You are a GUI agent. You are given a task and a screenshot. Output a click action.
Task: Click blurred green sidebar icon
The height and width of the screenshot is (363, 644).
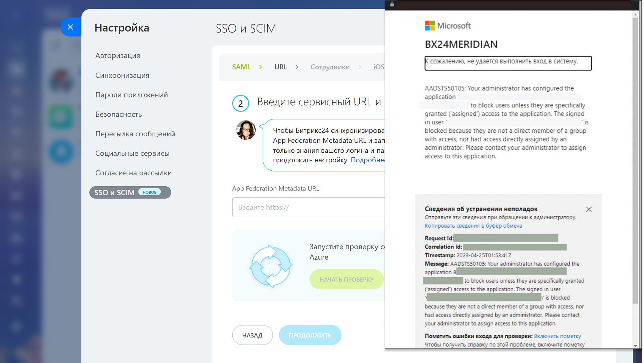61,117
